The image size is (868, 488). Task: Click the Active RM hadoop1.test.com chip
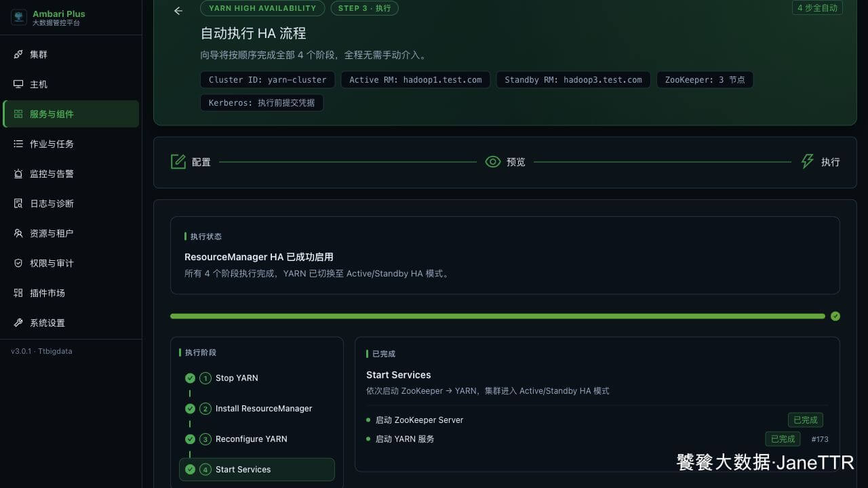tap(416, 80)
